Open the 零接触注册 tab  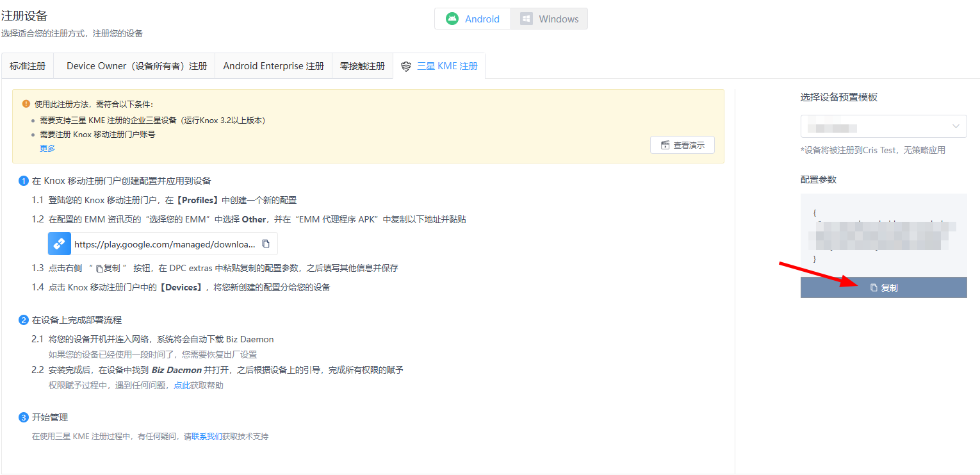[x=363, y=66]
